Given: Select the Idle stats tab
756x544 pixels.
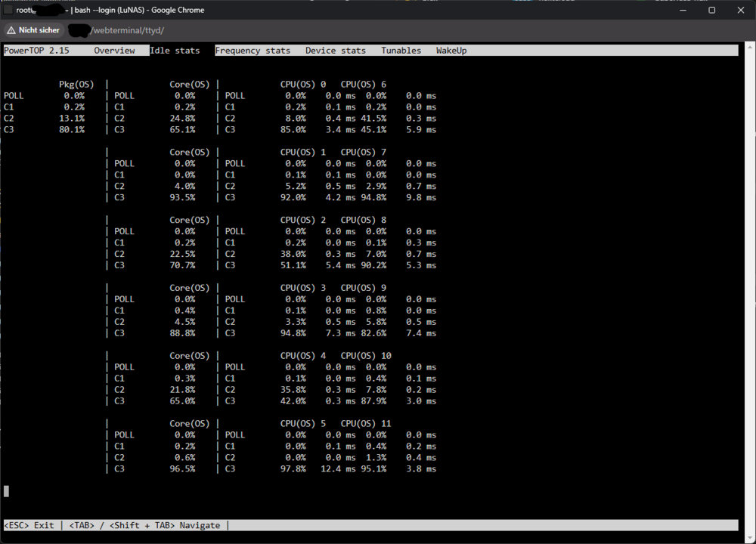Looking at the screenshot, I should (175, 51).
